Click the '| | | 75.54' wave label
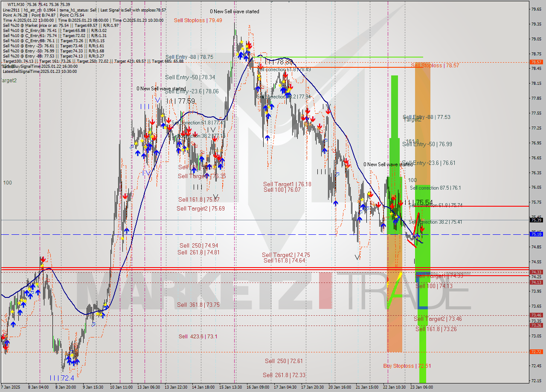The image size is (546, 392). 418,202
